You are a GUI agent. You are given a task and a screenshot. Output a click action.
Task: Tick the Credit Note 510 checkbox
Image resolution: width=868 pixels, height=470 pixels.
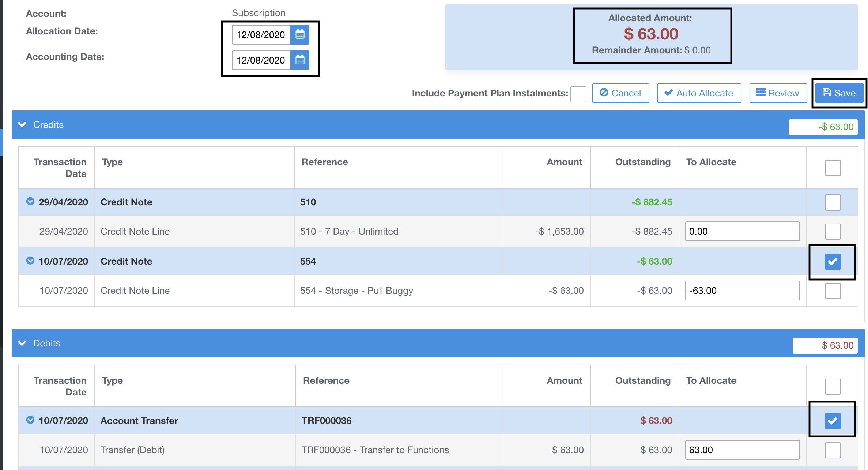click(832, 202)
